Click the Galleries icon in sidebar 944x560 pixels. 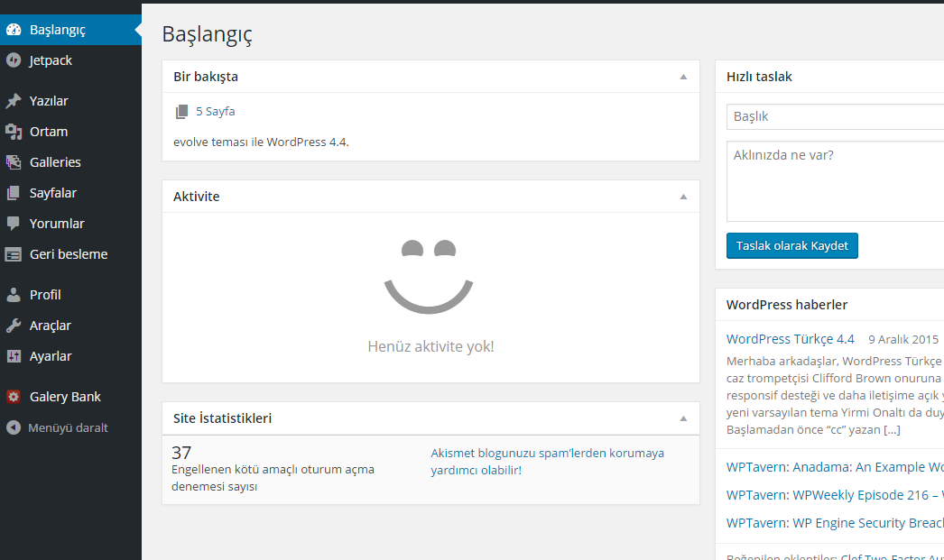pos(14,161)
